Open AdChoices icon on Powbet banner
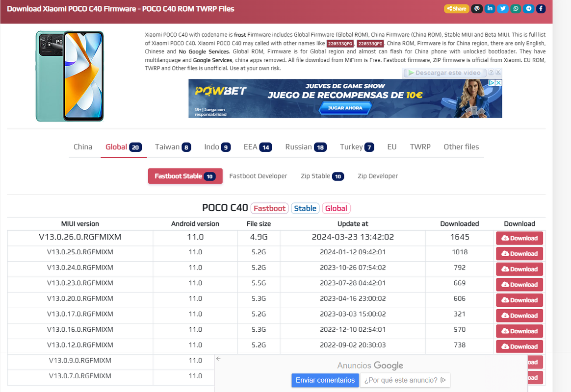Screen dimensions: 571x392 click(492, 83)
